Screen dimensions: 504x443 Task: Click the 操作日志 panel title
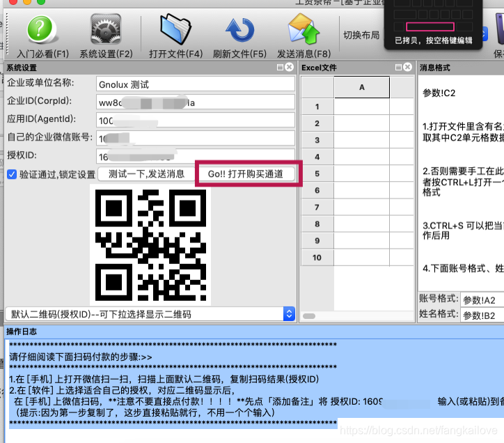tap(22, 332)
